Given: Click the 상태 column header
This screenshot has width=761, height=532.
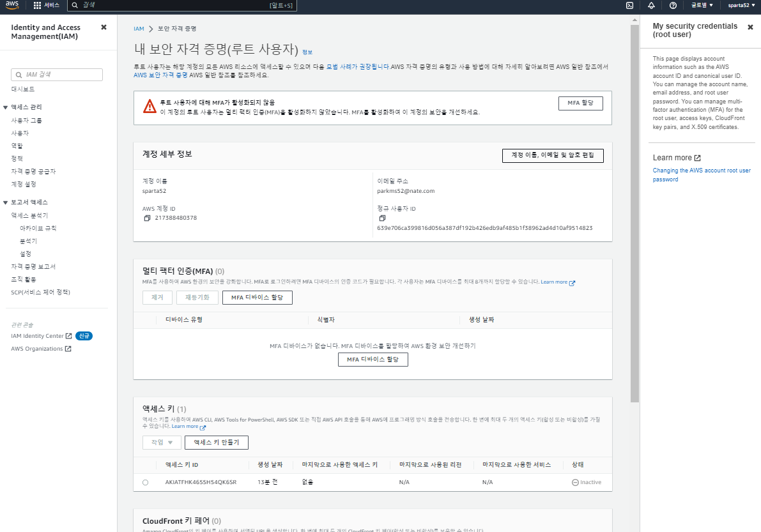Looking at the screenshot, I should coord(578,464).
